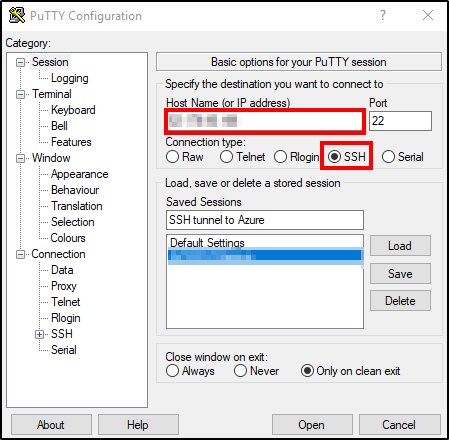Click Open to start the session
Screen dimensions: 449x440
click(312, 425)
